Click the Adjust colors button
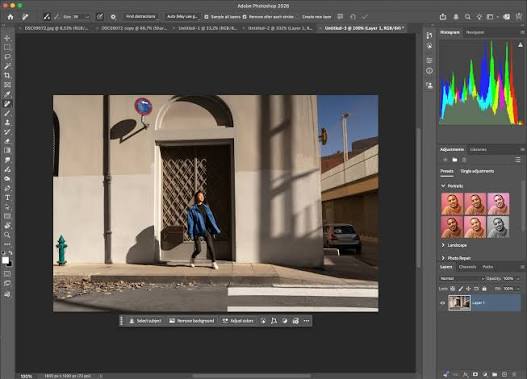 [238, 321]
